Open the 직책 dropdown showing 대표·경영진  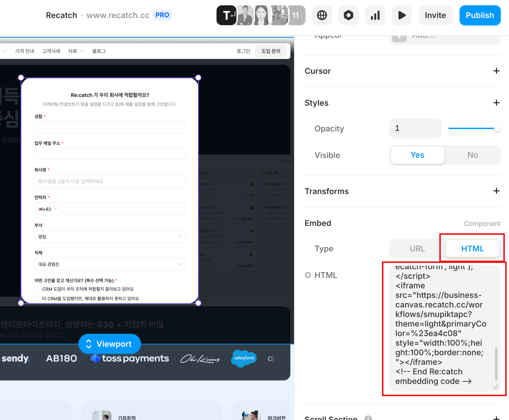coord(110,264)
